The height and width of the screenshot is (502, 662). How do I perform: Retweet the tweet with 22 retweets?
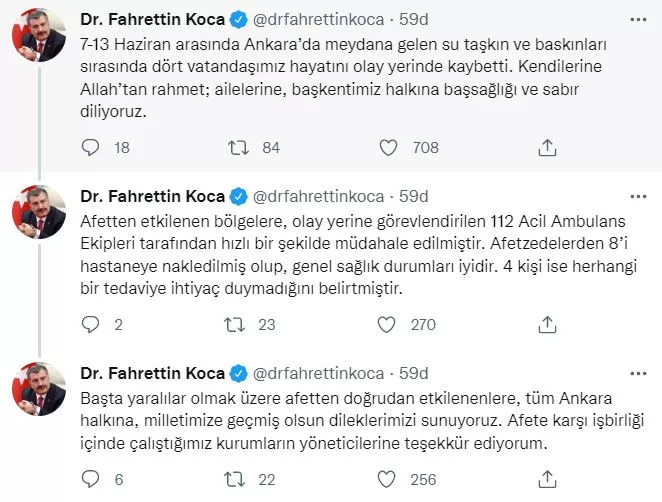(x=239, y=480)
